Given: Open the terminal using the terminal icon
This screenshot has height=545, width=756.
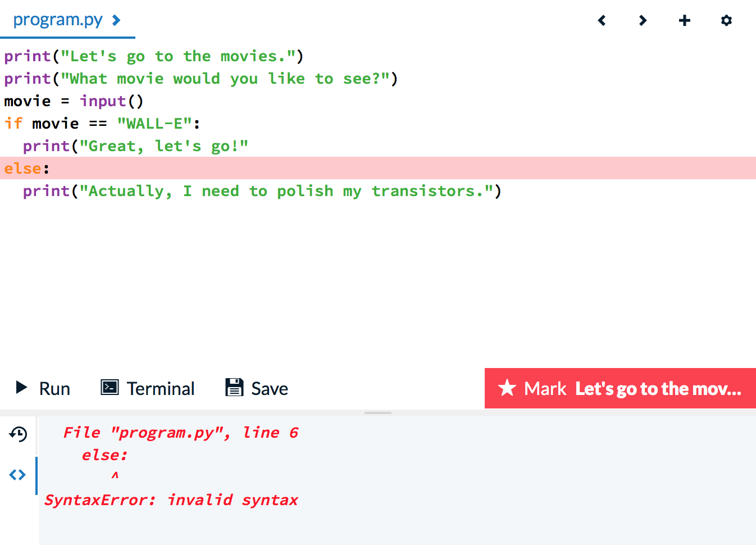Looking at the screenshot, I should 110,388.
